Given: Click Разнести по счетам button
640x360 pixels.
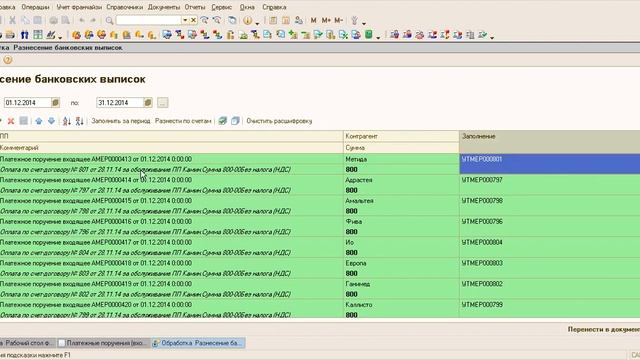Looking at the screenshot, I should pyautogui.click(x=183, y=121).
